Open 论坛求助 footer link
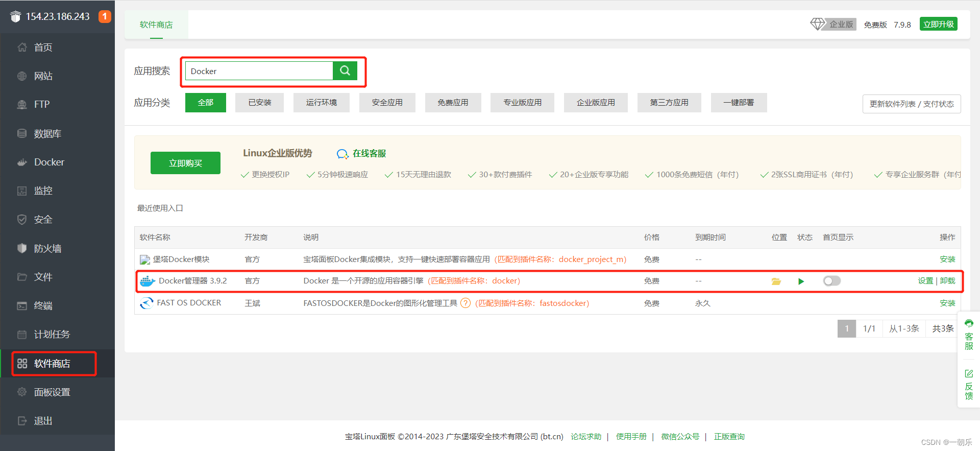 tap(586, 437)
